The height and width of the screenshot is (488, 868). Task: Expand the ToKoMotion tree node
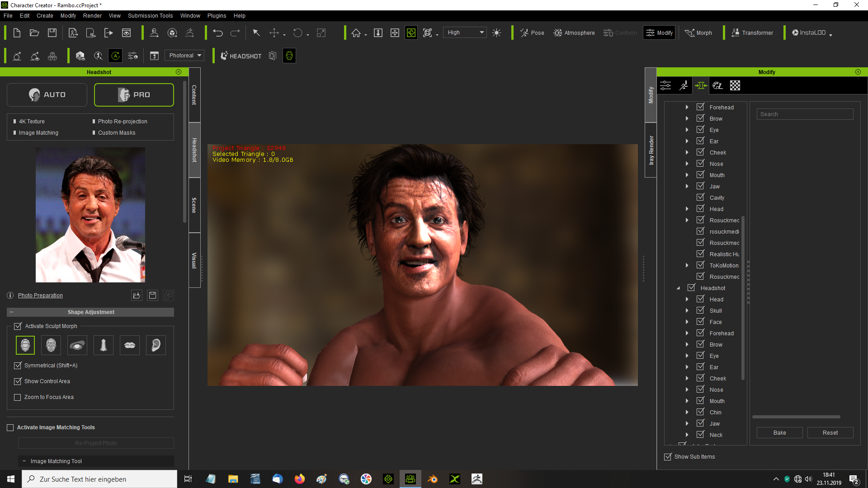[687, 265]
